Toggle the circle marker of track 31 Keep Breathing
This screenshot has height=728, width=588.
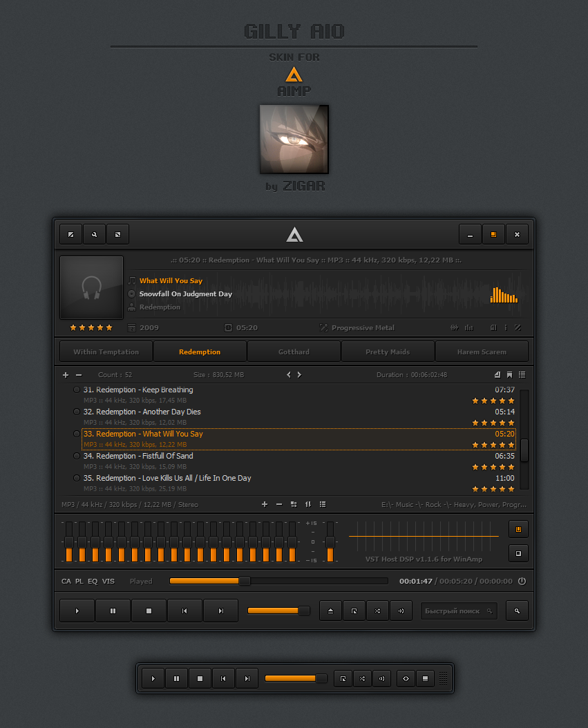pos(77,390)
